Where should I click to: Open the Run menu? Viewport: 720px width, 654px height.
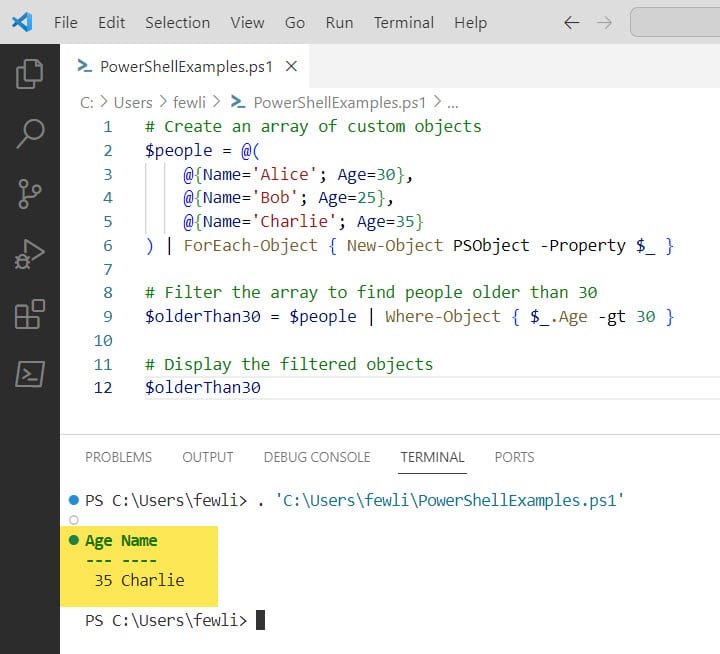339,23
